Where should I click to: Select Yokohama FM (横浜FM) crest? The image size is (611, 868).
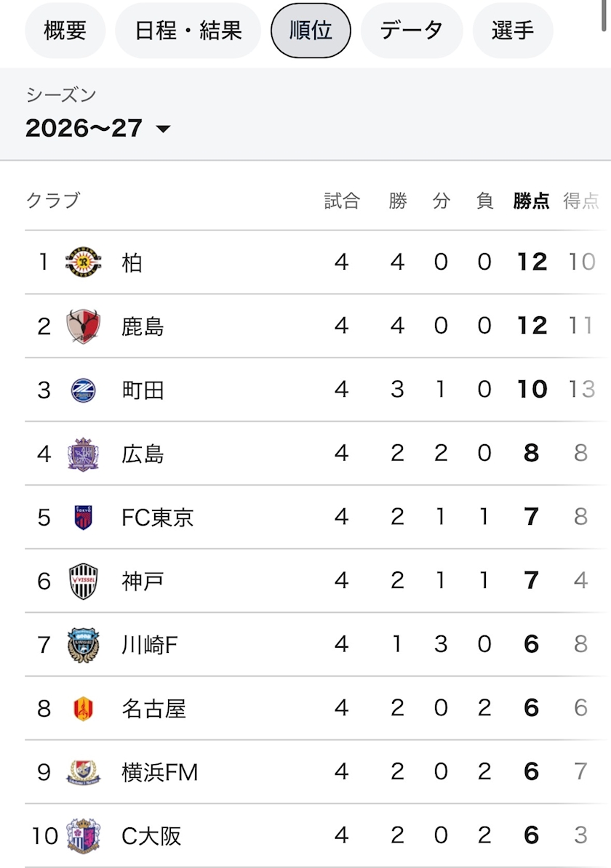[83, 772]
